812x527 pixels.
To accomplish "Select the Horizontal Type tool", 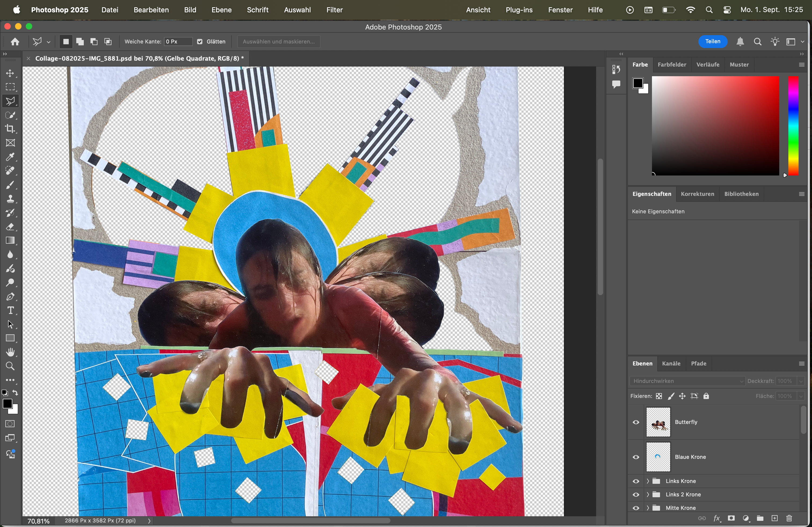I will (10, 310).
